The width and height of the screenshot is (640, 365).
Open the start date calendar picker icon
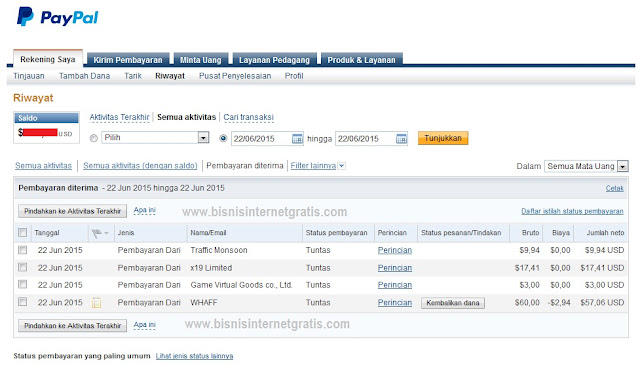coord(297,139)
